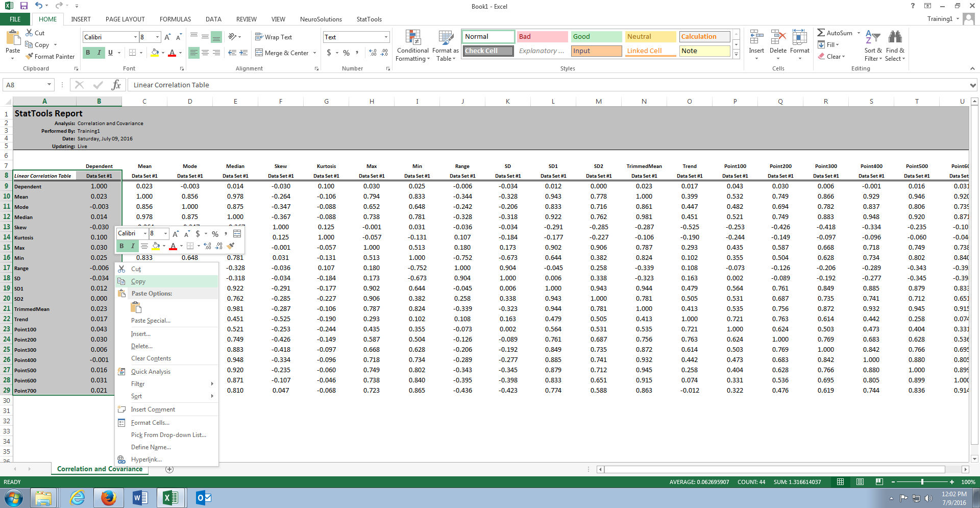Click the Undo arrow in title bar

[x=39, y=6]
